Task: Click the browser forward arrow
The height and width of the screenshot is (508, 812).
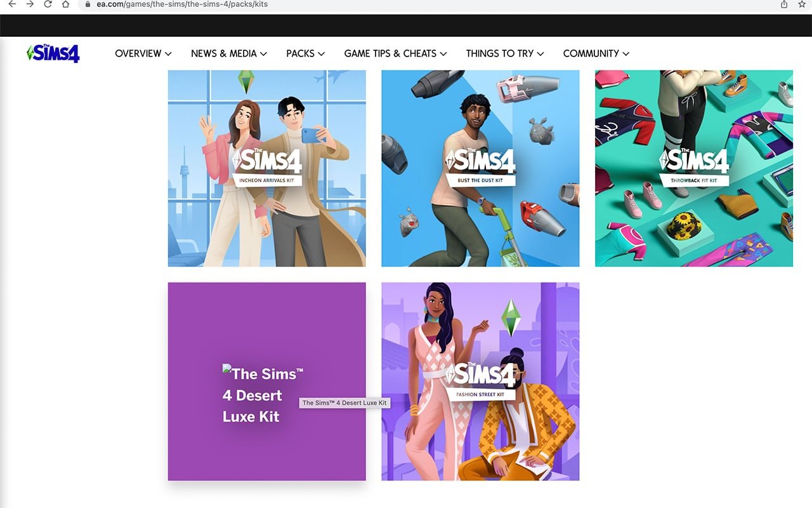Action: (30, 4)
